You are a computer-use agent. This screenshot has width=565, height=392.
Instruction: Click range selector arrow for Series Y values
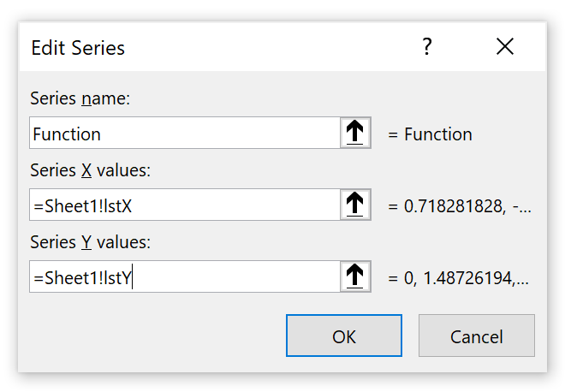point(355,277)
